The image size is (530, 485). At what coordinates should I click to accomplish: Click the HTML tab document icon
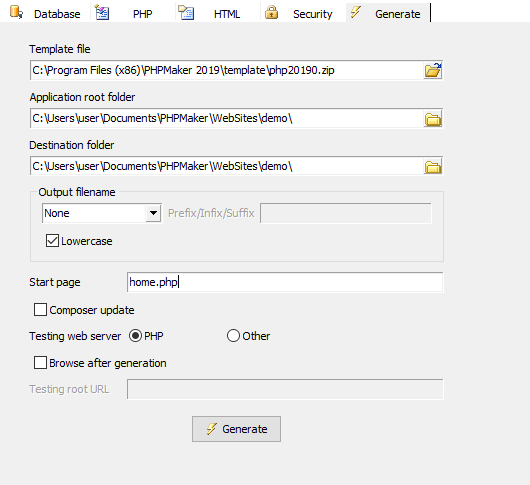186,13
